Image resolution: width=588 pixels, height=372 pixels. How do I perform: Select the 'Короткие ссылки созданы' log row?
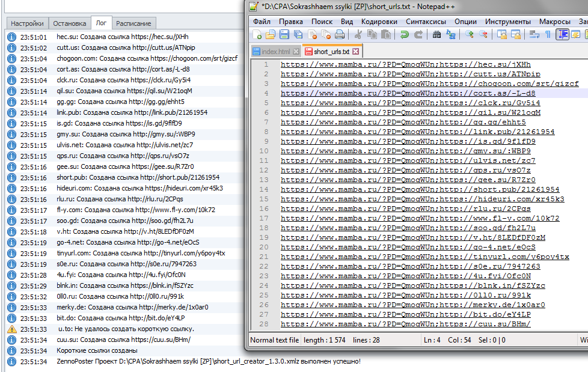click(x=125, y=350)
